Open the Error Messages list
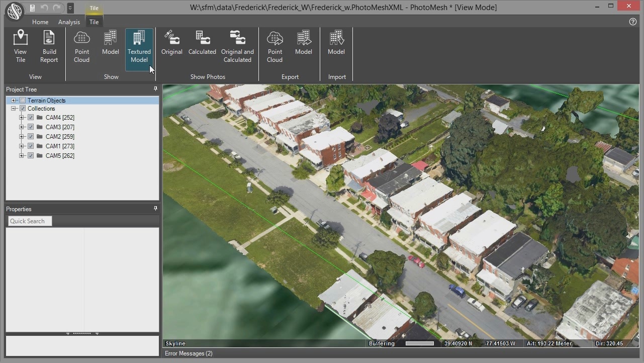Image resolution: width=644 pixels, height=363 pixels. pos(189,353)
